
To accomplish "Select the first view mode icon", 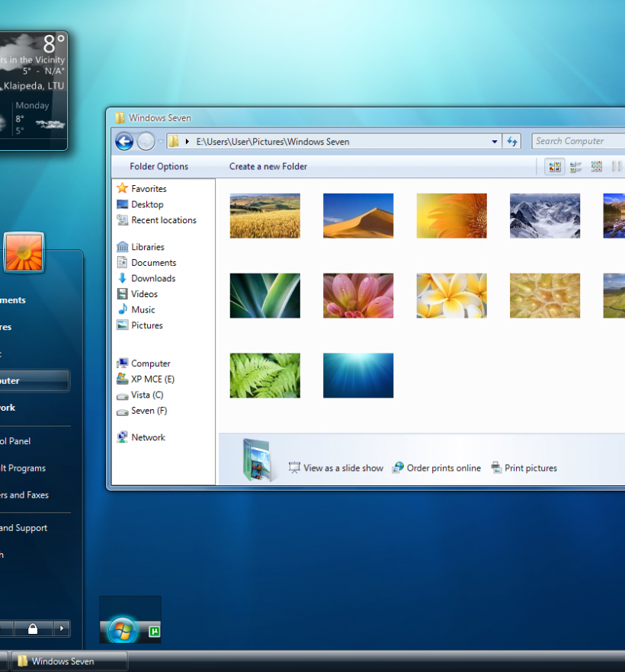I will 555,166.
